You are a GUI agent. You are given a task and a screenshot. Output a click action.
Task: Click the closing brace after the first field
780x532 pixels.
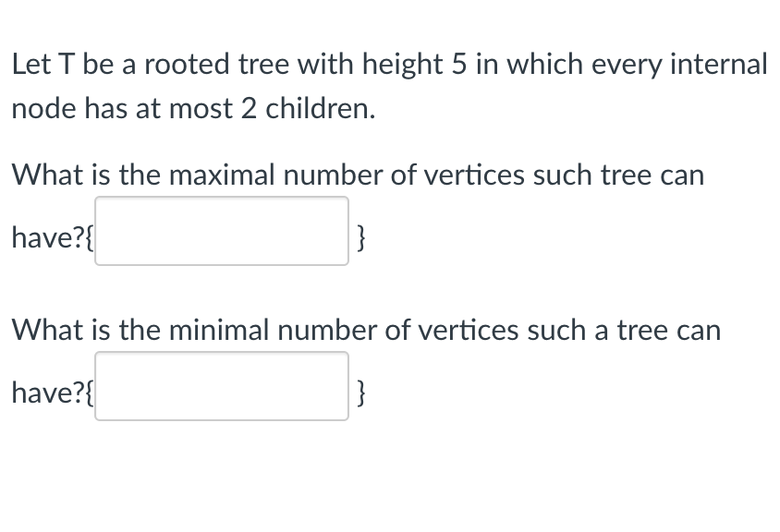tap(360, 237)
